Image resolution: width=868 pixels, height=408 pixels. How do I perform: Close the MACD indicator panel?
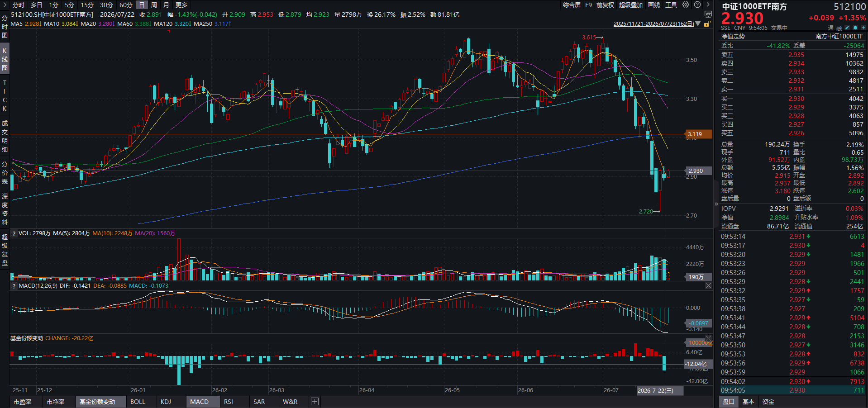pos(708,286)
